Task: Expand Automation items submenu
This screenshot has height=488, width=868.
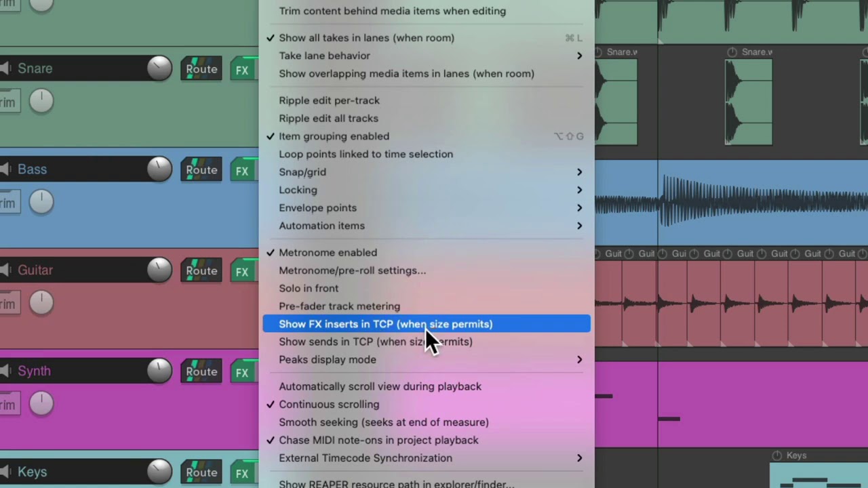Action: pos(427,226)
